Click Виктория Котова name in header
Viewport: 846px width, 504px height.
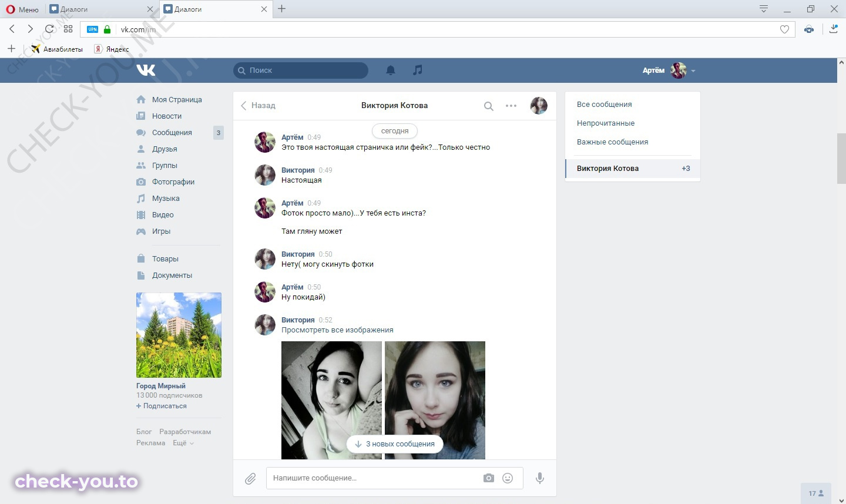394,106
